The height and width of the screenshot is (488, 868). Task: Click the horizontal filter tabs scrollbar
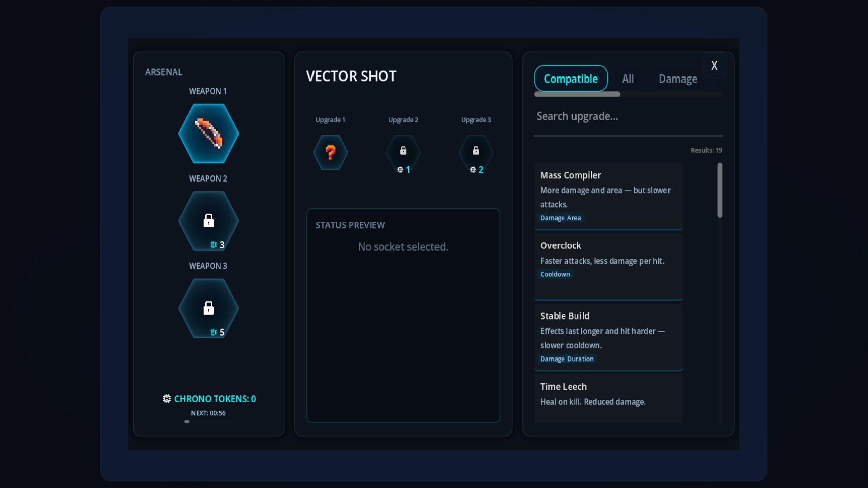tap(577, 94)
